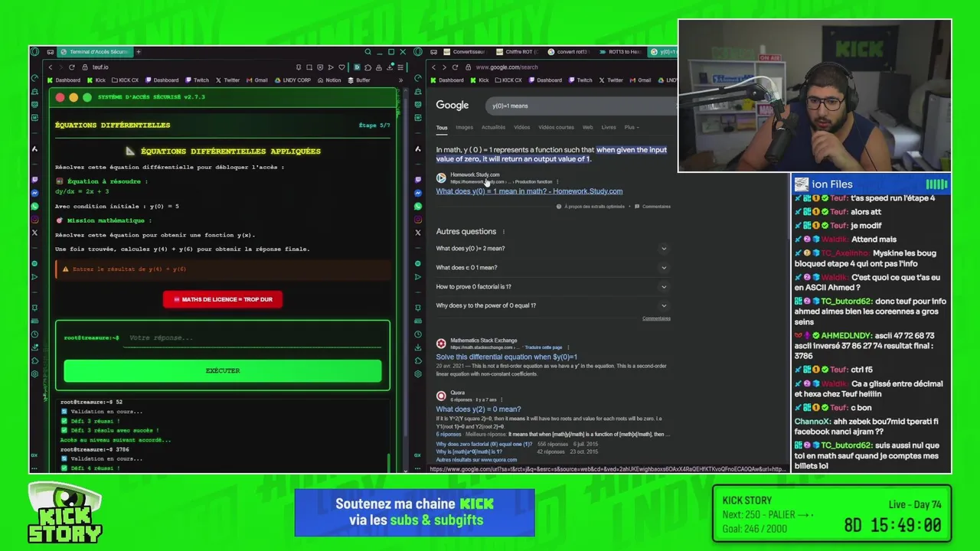Image resolution: width=980 pixels, height=551 pixels.
Task: Open Twitch bookmark in left browser
Action: (197, 80)
